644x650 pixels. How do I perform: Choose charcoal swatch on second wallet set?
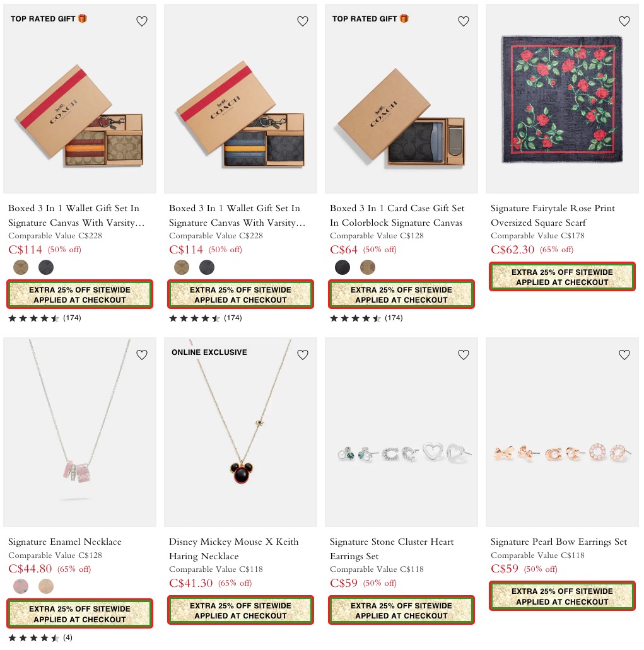[206, 267]
